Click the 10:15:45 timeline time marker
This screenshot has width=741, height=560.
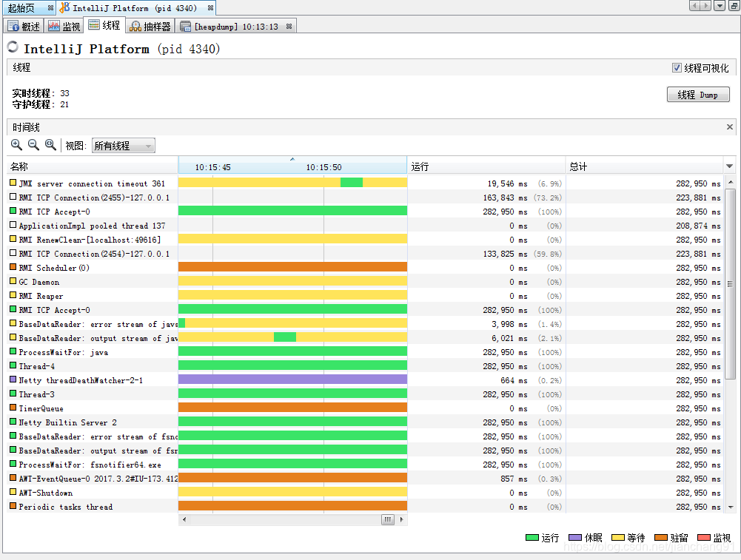pos(212,167)
